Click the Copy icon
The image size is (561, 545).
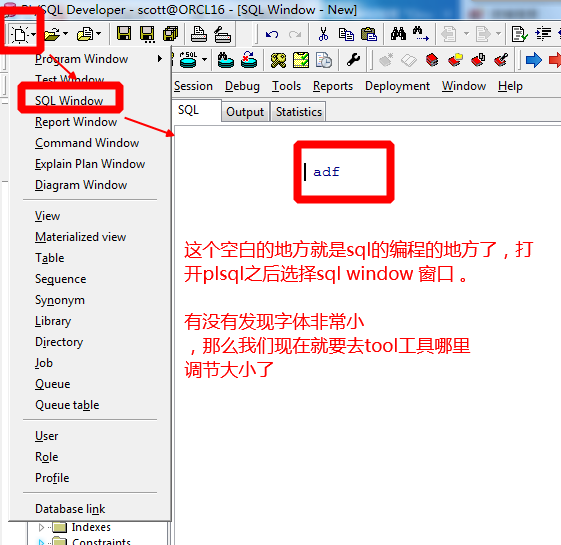point(346,34)
